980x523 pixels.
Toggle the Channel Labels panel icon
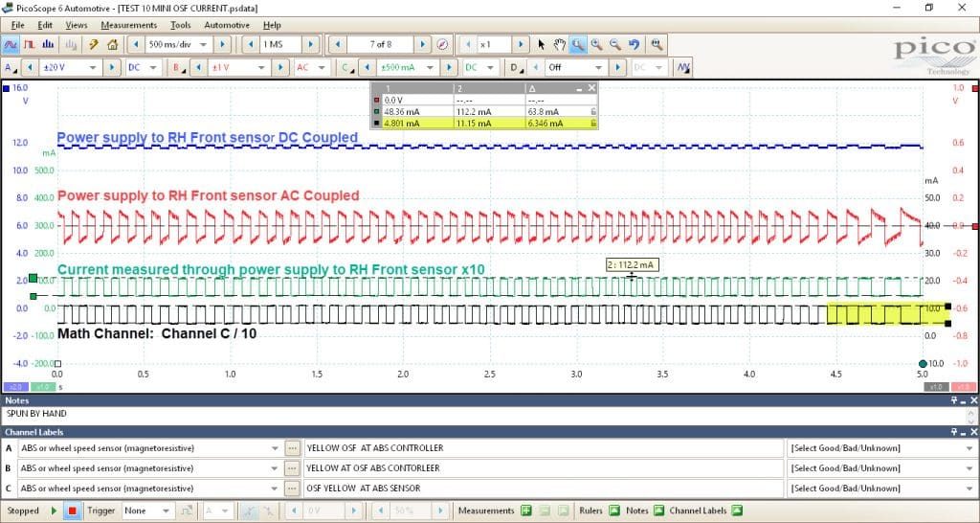tap(737, 511)
